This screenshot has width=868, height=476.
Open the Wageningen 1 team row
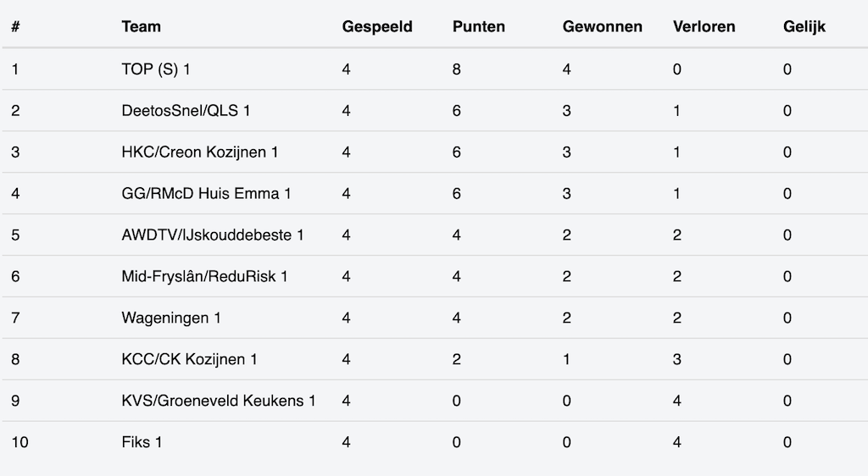click(x=171, y=318)
